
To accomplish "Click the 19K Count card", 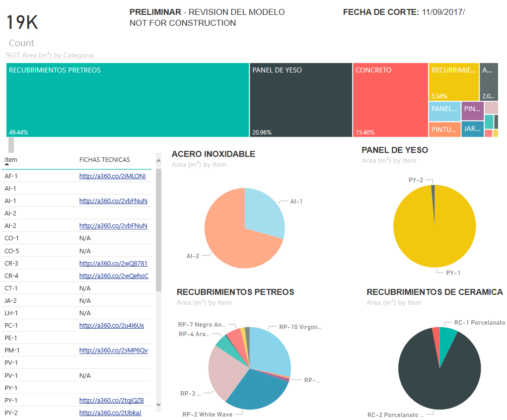I will click(x=22, y=29).
